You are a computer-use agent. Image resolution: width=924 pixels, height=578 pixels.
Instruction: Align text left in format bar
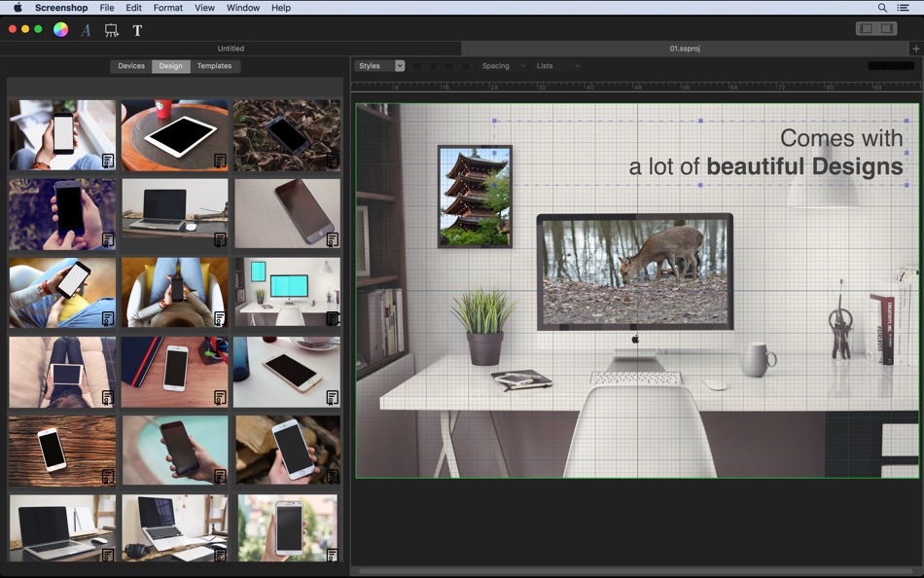click(418, 66)
